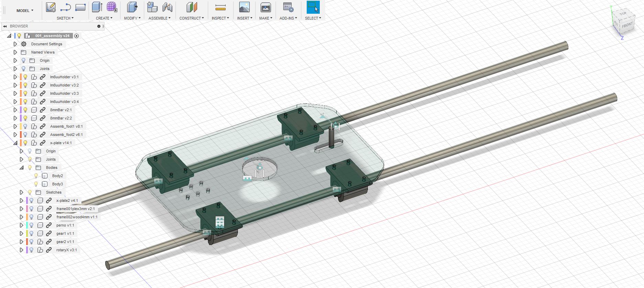Select the Joint tool icon

pos(167,7)
